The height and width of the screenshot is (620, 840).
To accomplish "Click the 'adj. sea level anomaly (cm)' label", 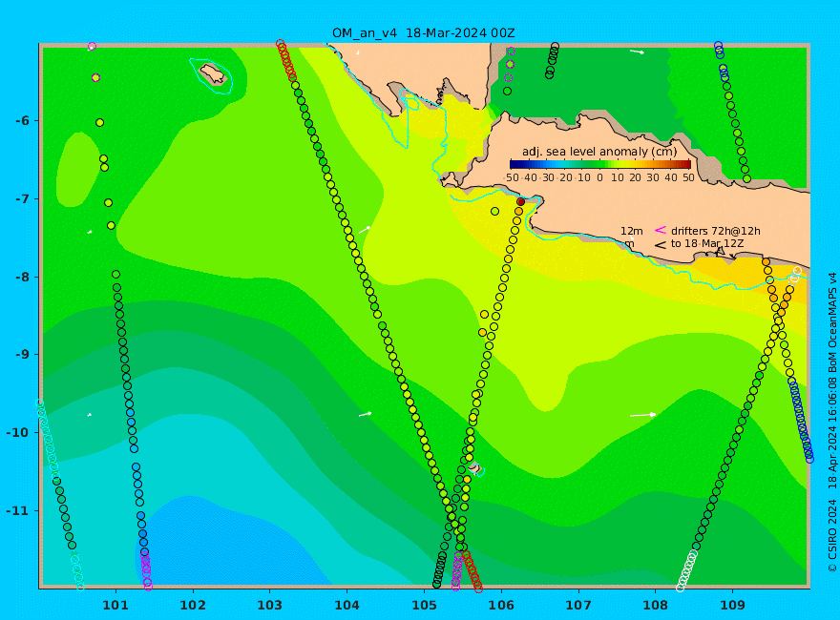I will tap(599, 152).
